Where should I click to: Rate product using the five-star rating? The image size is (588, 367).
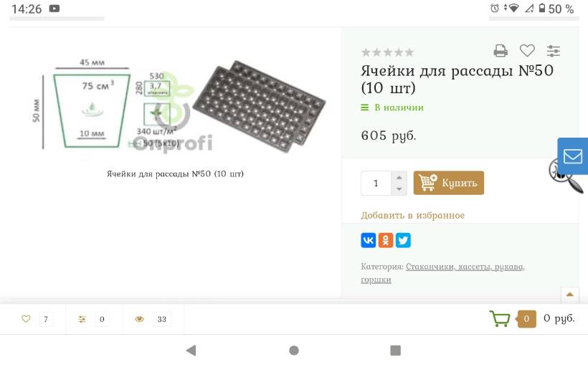[387, 52]
